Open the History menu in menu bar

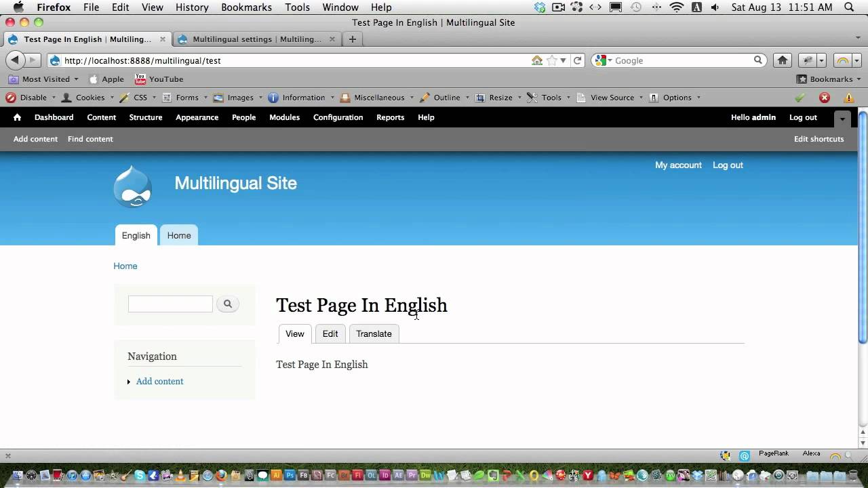point(192,7)
